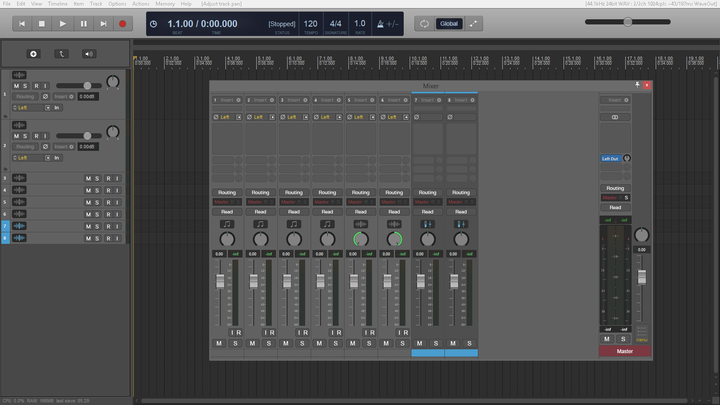The image size is (720, 405).
Task: Click Routing button on mixer channel 3
Action: tap(294, 192)
